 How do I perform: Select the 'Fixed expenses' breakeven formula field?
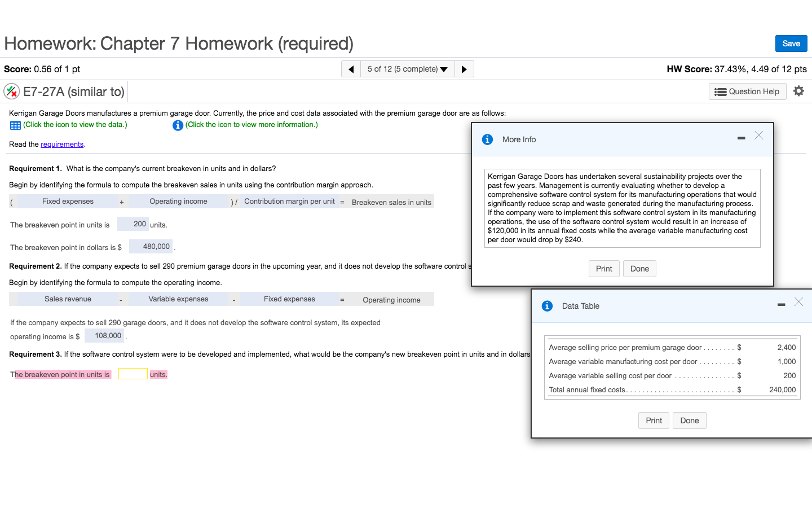pyautogui.click(x=68, y=202)
